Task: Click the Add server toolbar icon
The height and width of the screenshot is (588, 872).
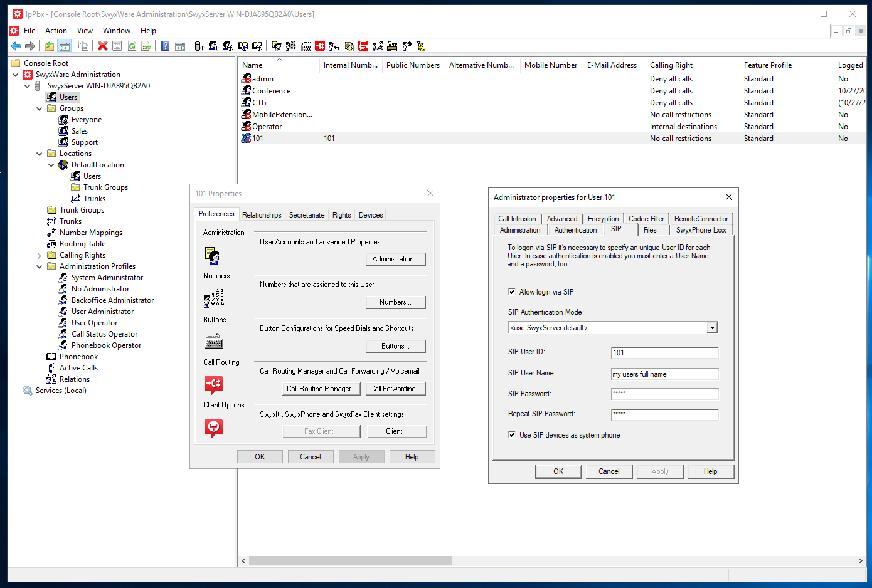Action: tap(199, 46)
